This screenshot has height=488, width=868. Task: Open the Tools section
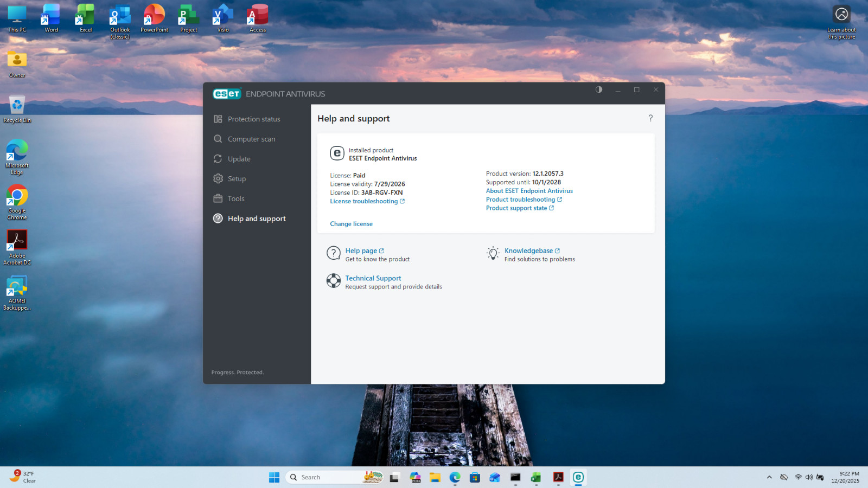[235, 198]
